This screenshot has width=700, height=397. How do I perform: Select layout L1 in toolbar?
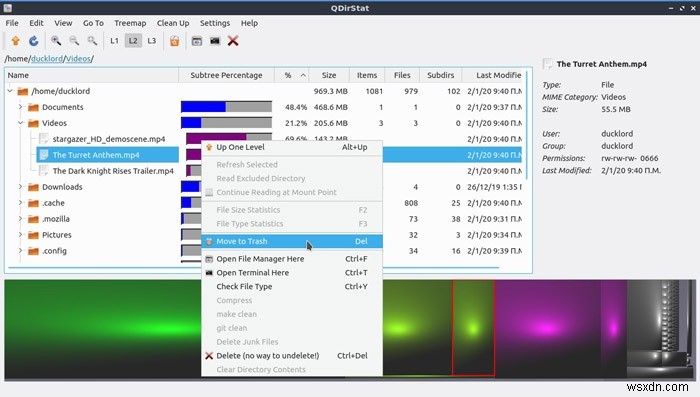point(114,41)
